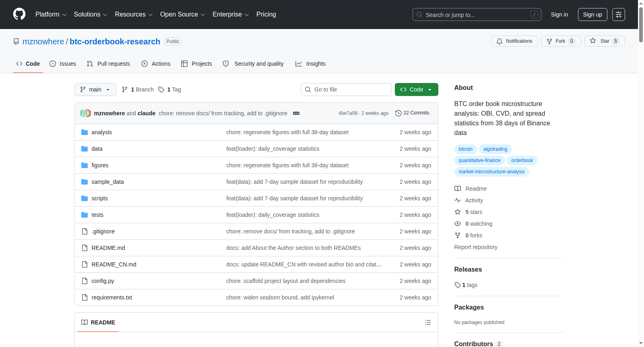Click the repository icon beside mznowhere
Image resolution: width=644 pixels, height=347 pixels.
16,42
